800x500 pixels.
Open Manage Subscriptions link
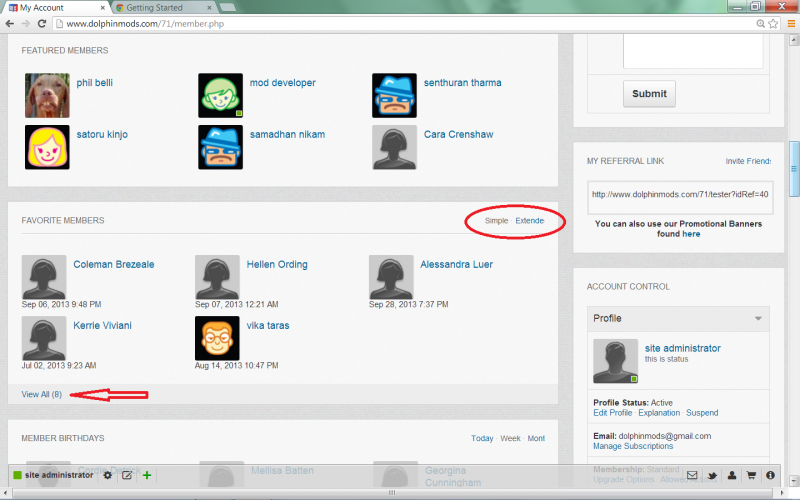633,446
